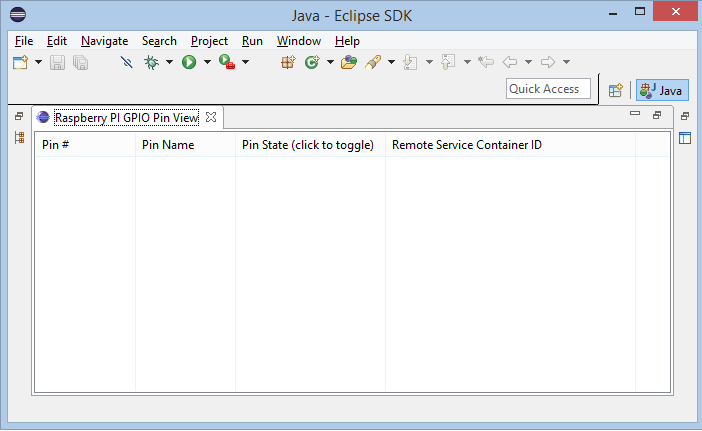Expand the dropdown next to Debug icon
The width and height of the screenshot is (702, 431).
point(169,62)
